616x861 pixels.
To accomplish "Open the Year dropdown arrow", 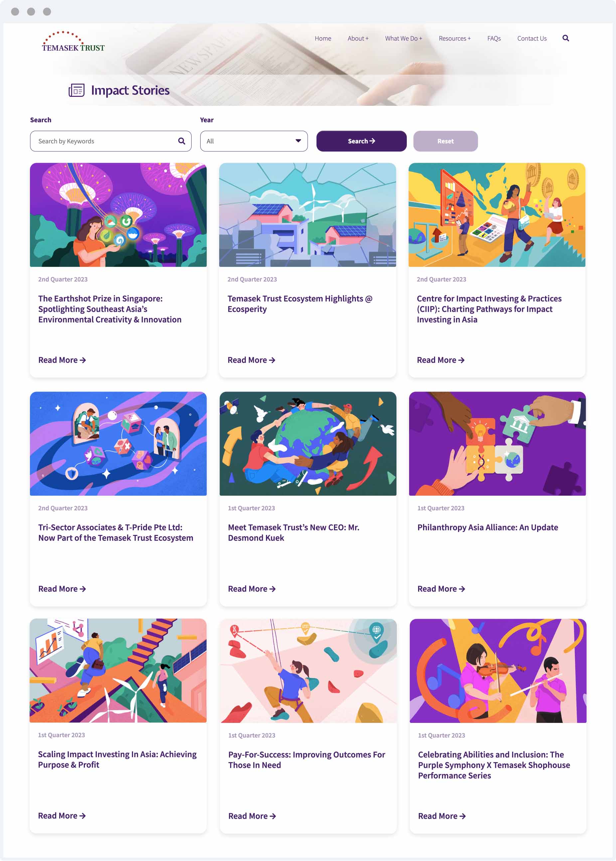I will pyautogui.click(x=298, y=141).
